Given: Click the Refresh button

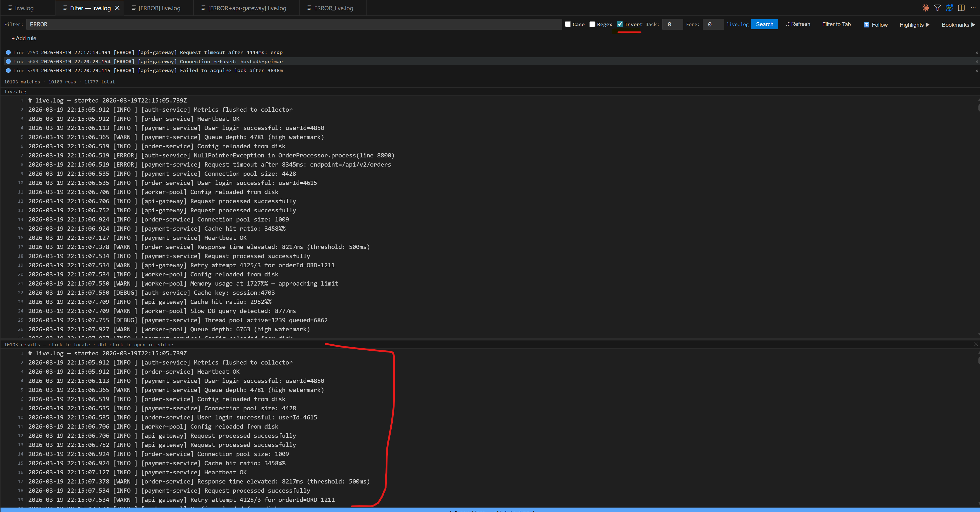Looking at the screenshot, I should (x=797, y=24).
